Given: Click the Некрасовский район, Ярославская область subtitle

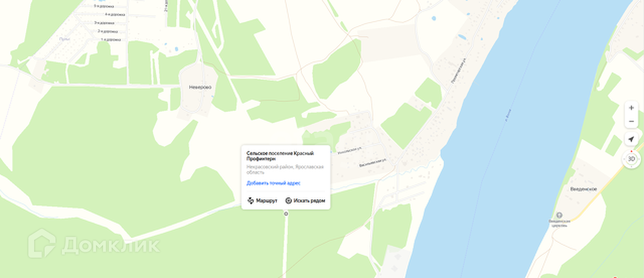Looking at the screenshot, I should point(285,170).
